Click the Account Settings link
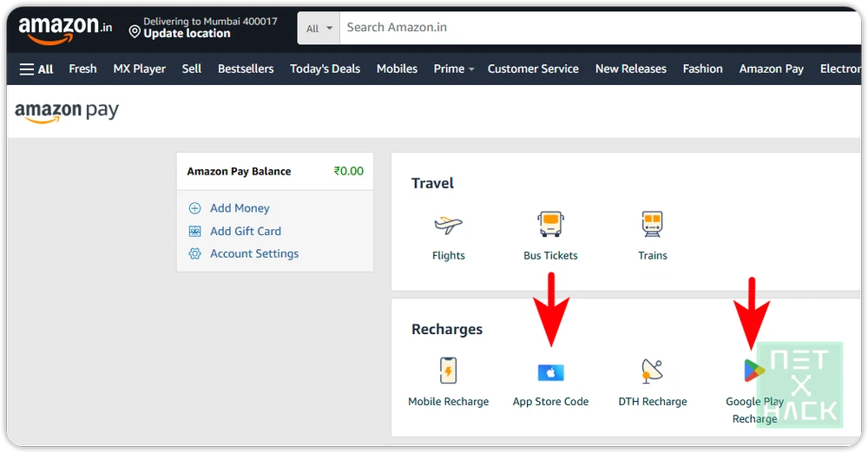This screenshot has width=868, height=453. [x=254, y=253]
